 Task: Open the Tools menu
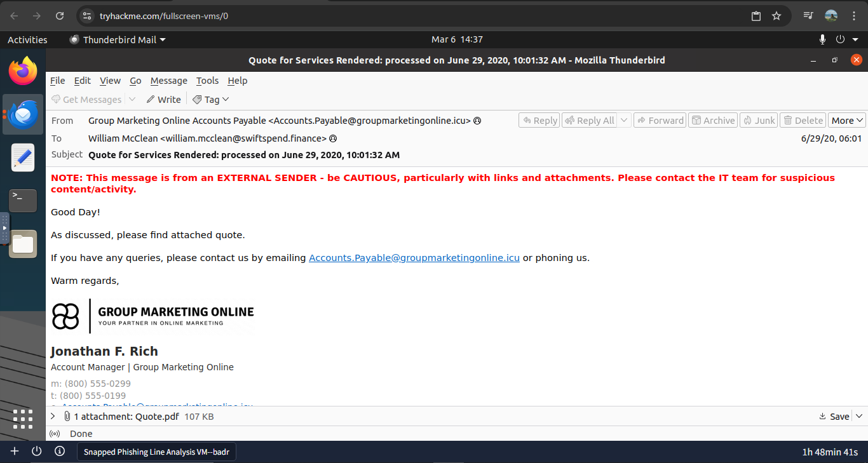(x=207, y=81)
